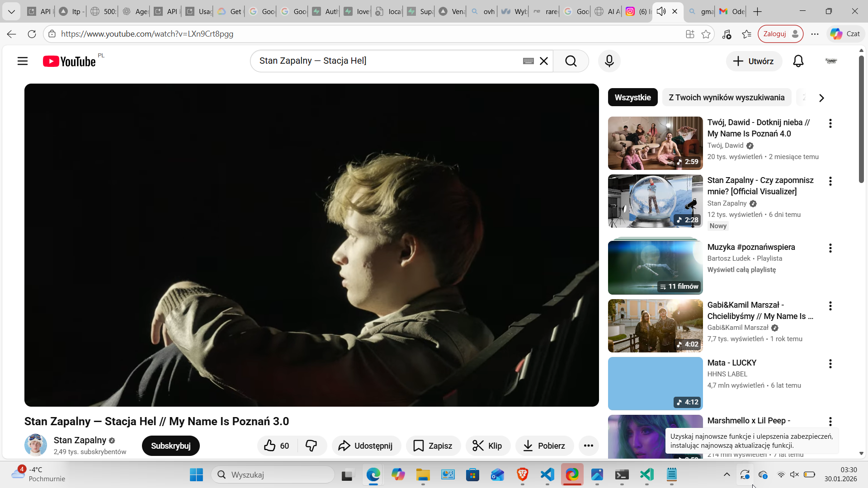Click the Udostępnij share button
868x488 pixels.
point(366,446)
